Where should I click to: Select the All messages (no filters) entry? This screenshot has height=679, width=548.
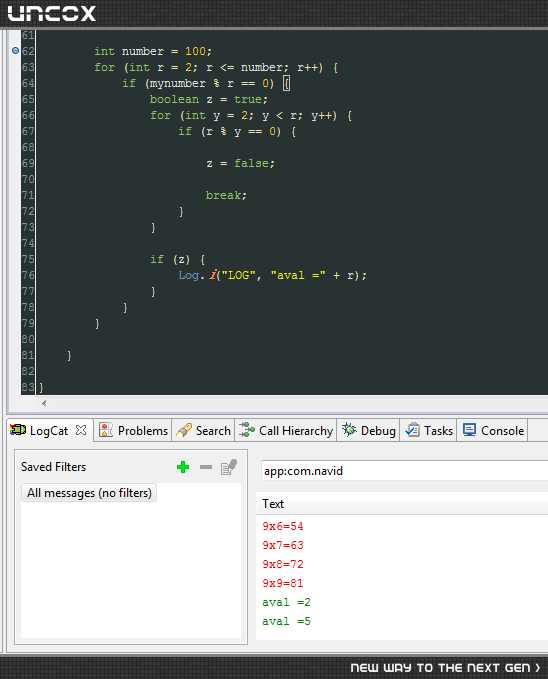point(89,493)
